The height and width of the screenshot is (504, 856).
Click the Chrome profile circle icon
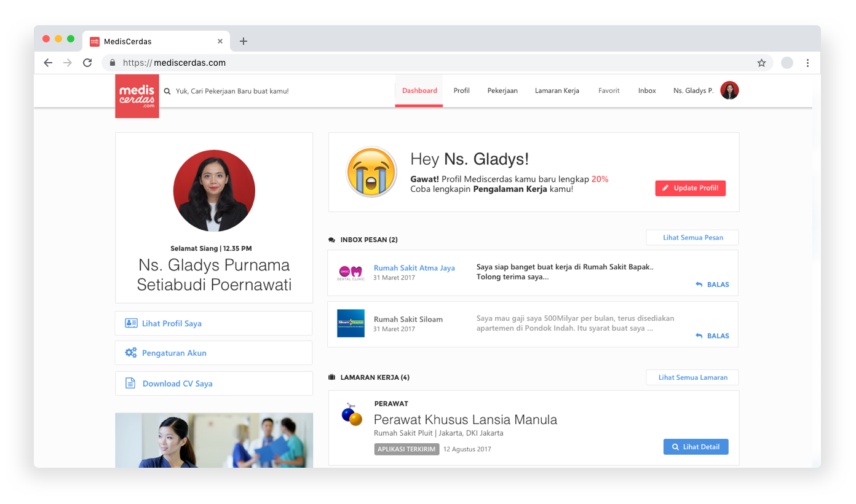(x=787, y=63)
